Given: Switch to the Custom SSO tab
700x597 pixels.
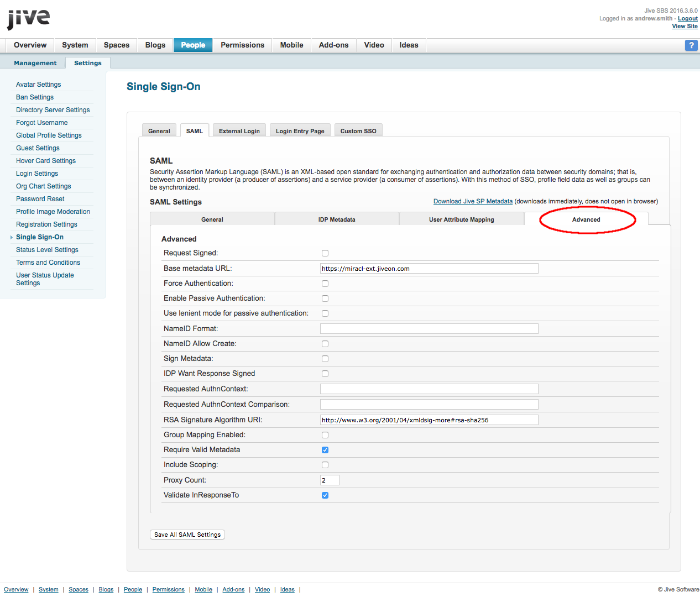Looking at the screenshot, I should 358,130.
